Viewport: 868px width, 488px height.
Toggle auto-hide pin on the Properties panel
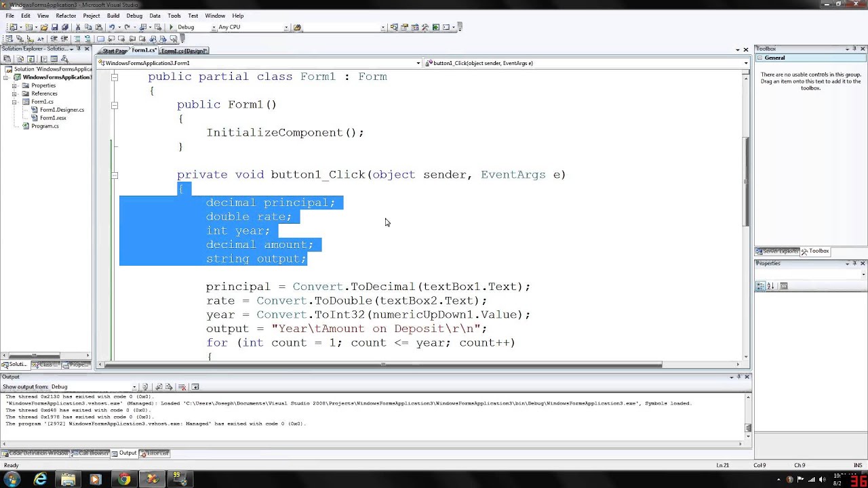click(x=855, y=263)
